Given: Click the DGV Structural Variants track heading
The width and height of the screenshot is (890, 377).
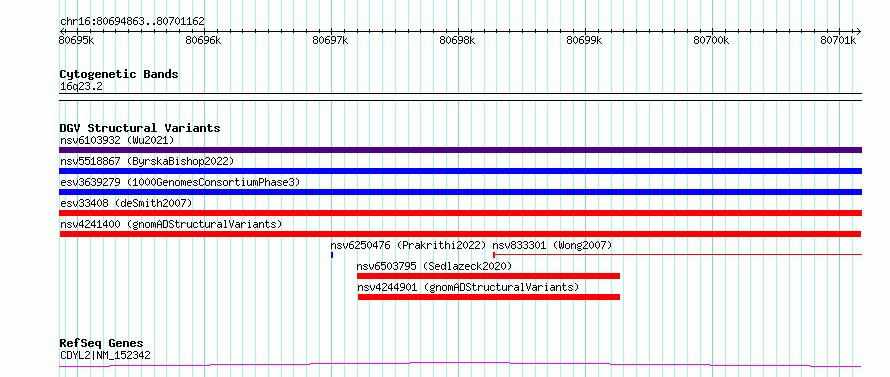Looking at the screenshot, I should 140,128.
